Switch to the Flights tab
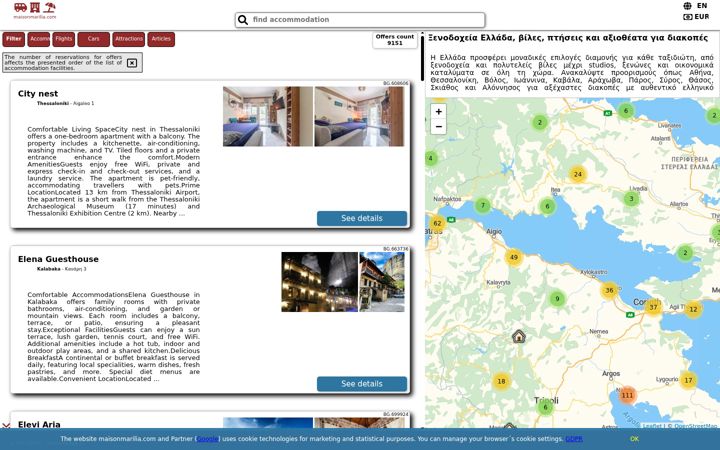The width and height of the screenshot is (720, 450). (64, 39)
